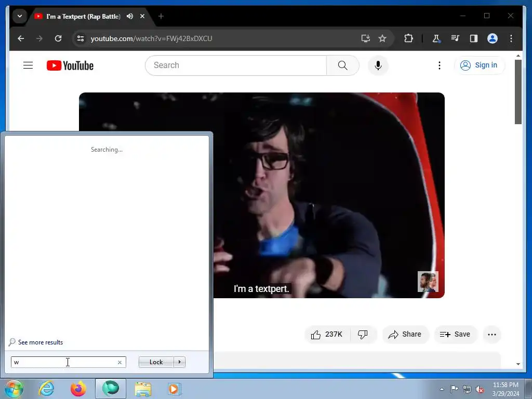Open the Chrome profile avatar
Screen dimensions: 532x399
coord(493,38)
